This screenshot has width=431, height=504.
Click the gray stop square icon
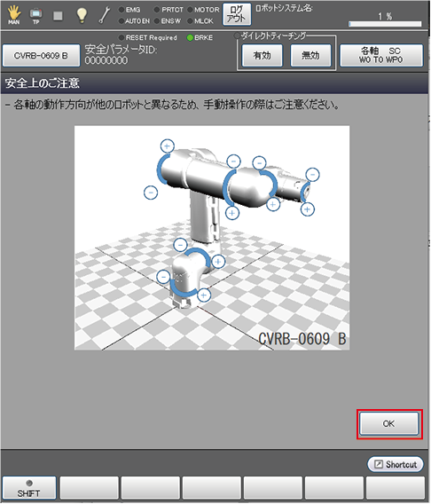point(58,15)
